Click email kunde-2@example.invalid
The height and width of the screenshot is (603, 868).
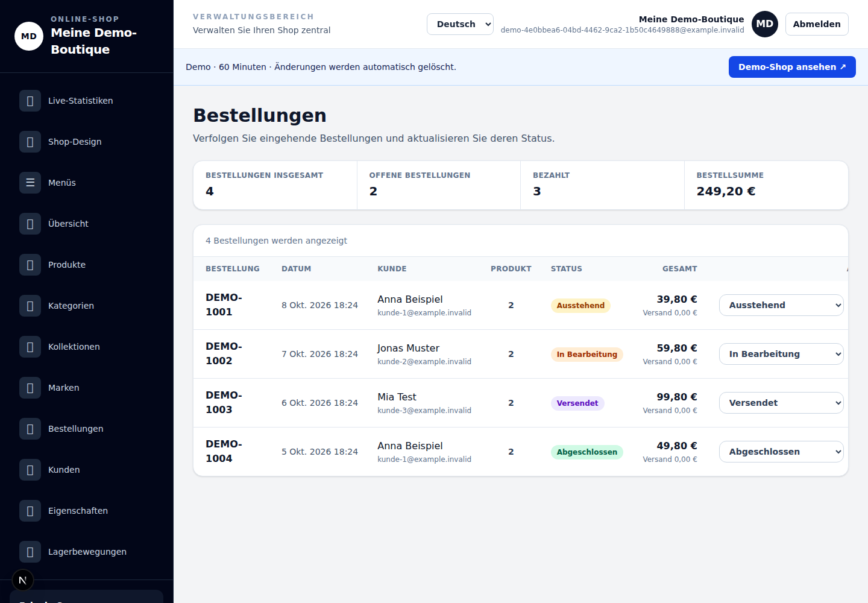(424, 362)
